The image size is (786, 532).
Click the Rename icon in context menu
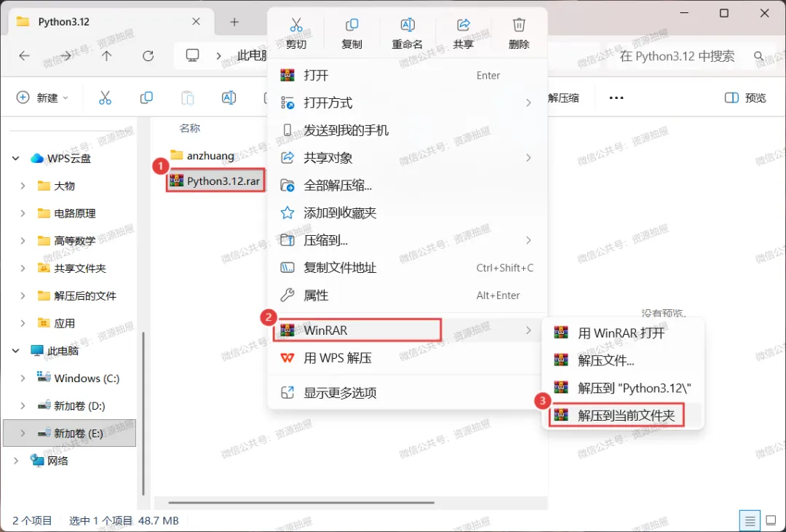click(x=407, y=25)
